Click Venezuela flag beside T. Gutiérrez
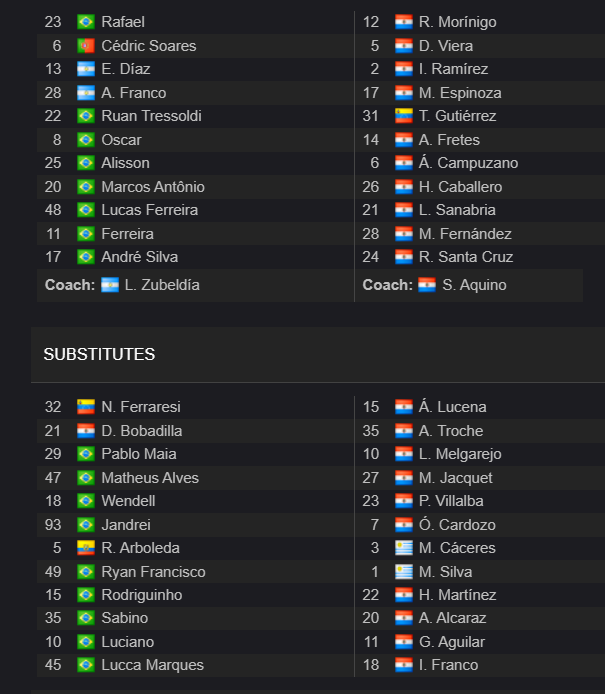The width and height of the screenshot is (605, 694). 404,116
